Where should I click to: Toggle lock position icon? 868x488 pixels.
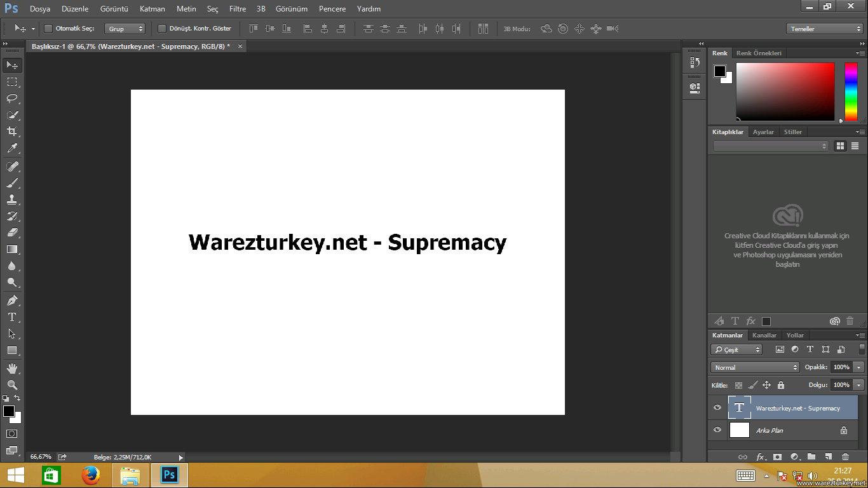(766, 385)
